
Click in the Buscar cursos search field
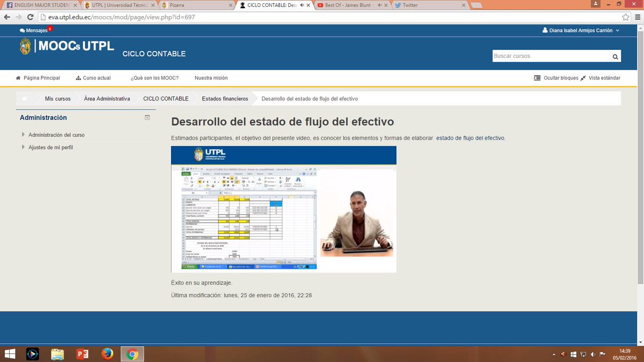point(551,56)
